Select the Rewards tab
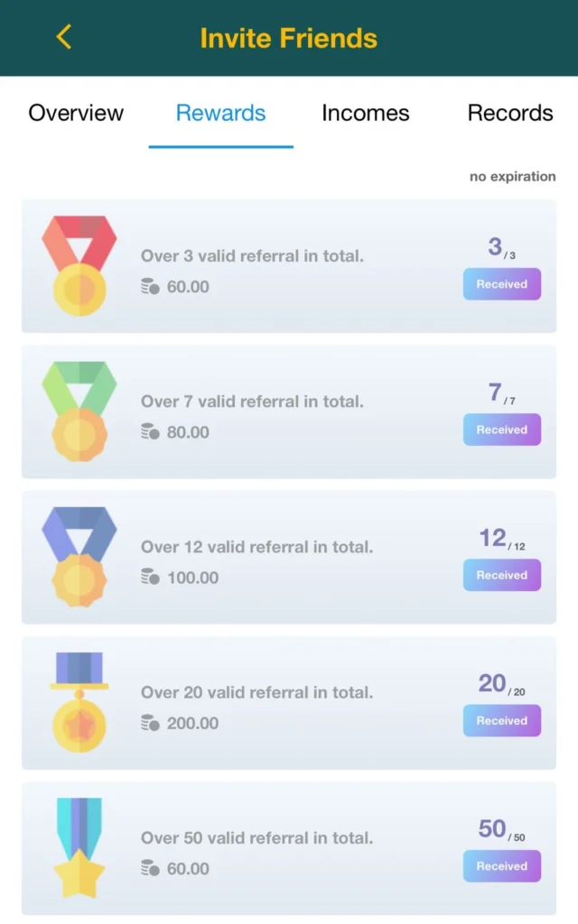The height and width of the screenshot is (924, 578). pos(220,113)
